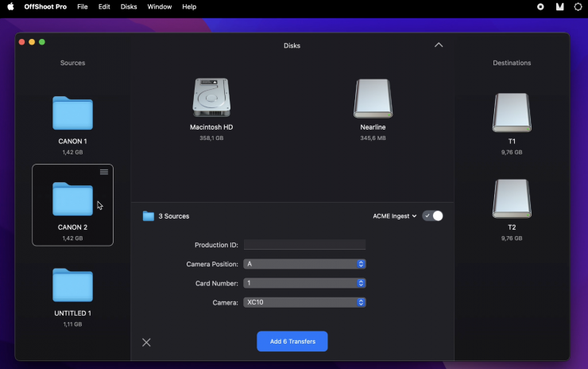Viewport: 588px width, 369px height.
Task: Open the Camera dropdown showing XC10
Action: [x=304, y=302]
